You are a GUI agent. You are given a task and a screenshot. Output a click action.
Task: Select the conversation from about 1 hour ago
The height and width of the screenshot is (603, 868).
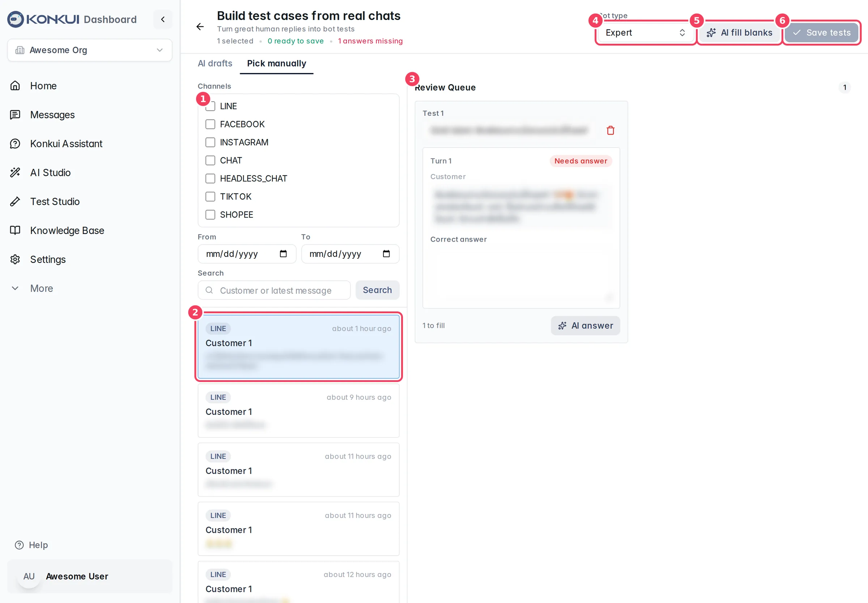pos(298,347)
